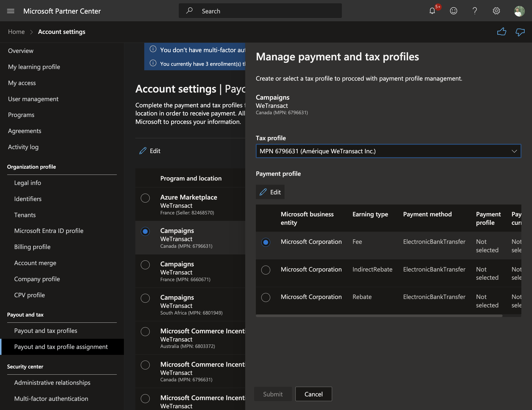Select the Fee earning type radio
The height and width of the screenshot is (410, 532).
point(266,242)
